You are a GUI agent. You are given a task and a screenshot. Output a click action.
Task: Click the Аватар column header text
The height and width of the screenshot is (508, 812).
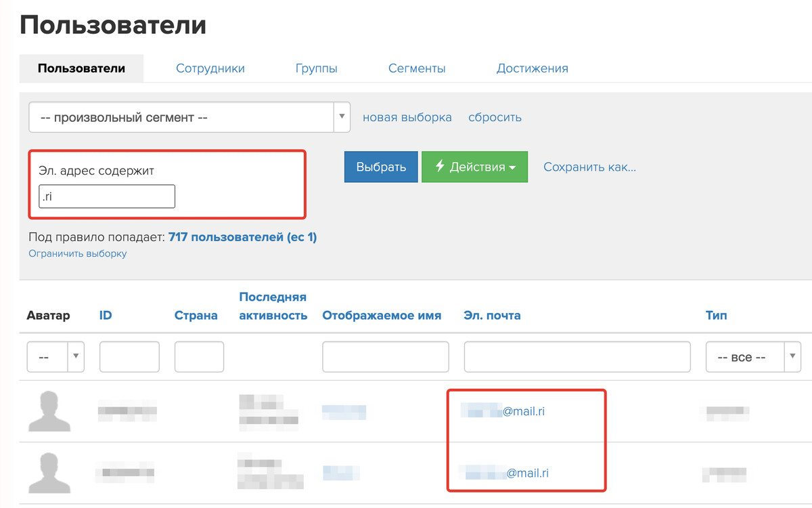tap(48, 315)
